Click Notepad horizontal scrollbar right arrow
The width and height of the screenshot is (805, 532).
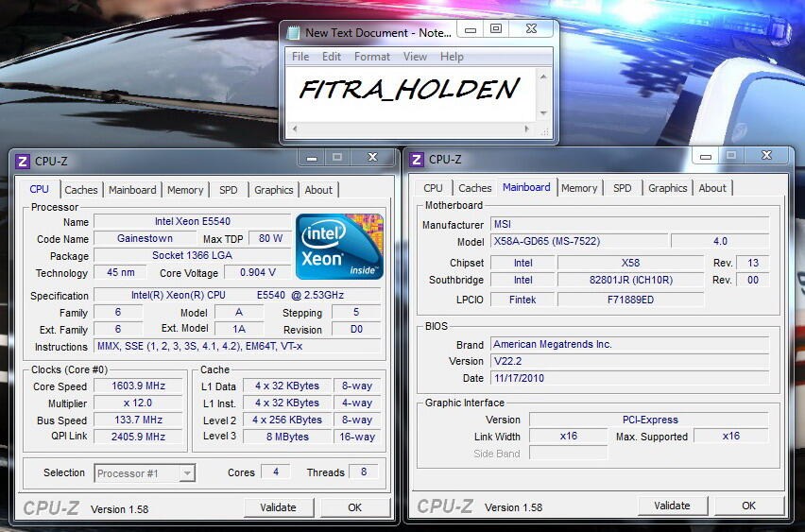click(x=528, y=129)
